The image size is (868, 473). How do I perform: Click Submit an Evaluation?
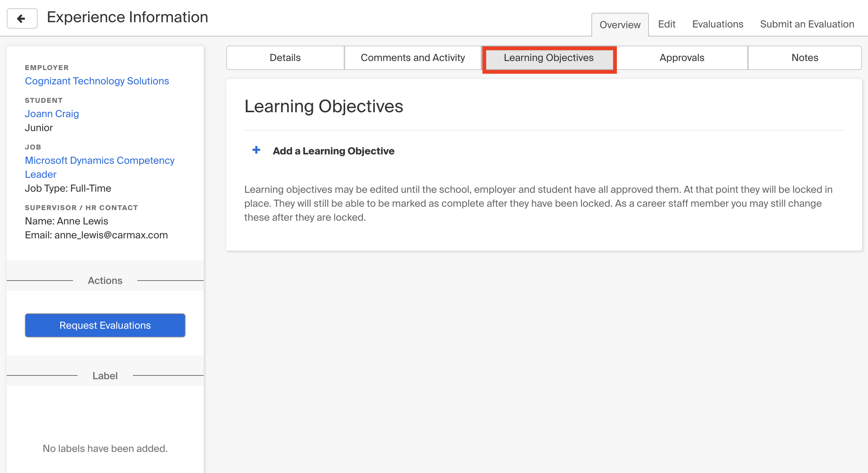click(x=807, y=24)
